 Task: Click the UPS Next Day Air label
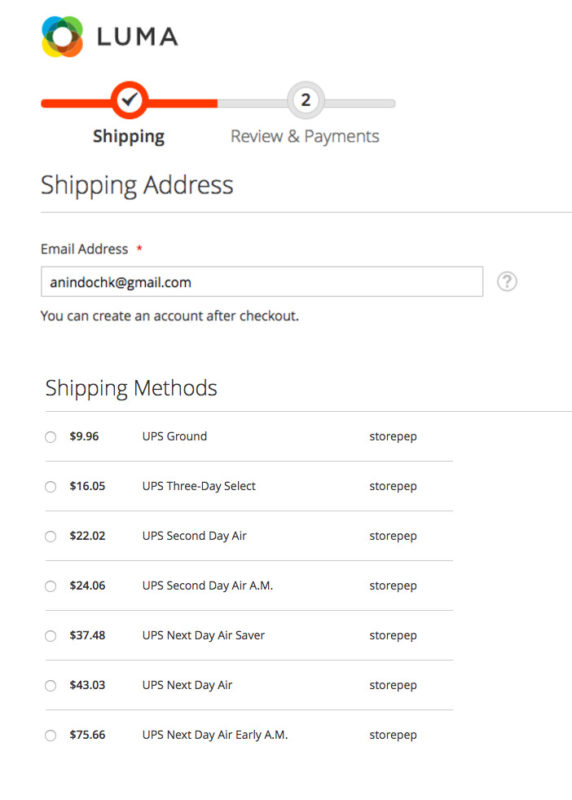click(187, 685)
